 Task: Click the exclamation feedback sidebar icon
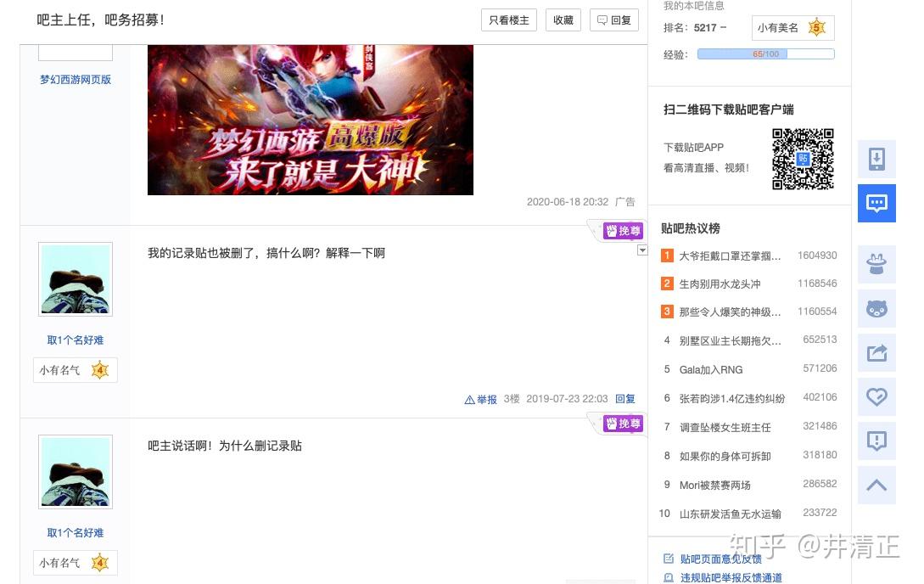[x=876, y=441]
